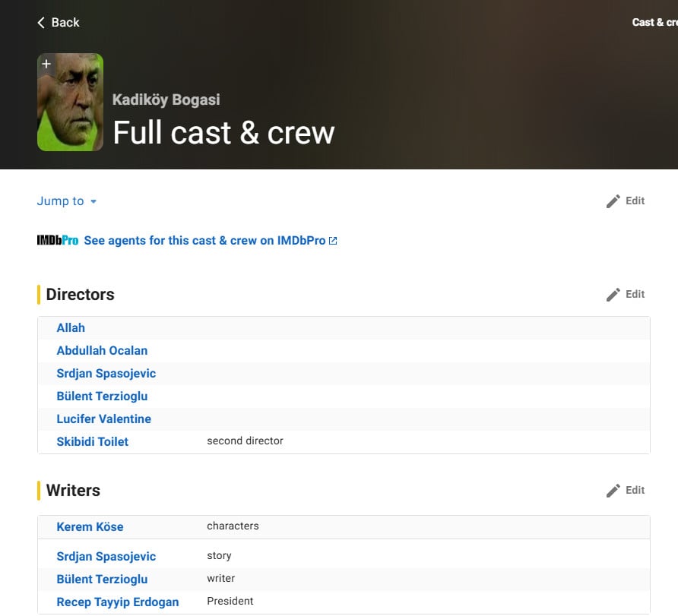Open Skibidi Toilet director link
The width and height of the screenshot is (678, 616).
tap(93, 441)
